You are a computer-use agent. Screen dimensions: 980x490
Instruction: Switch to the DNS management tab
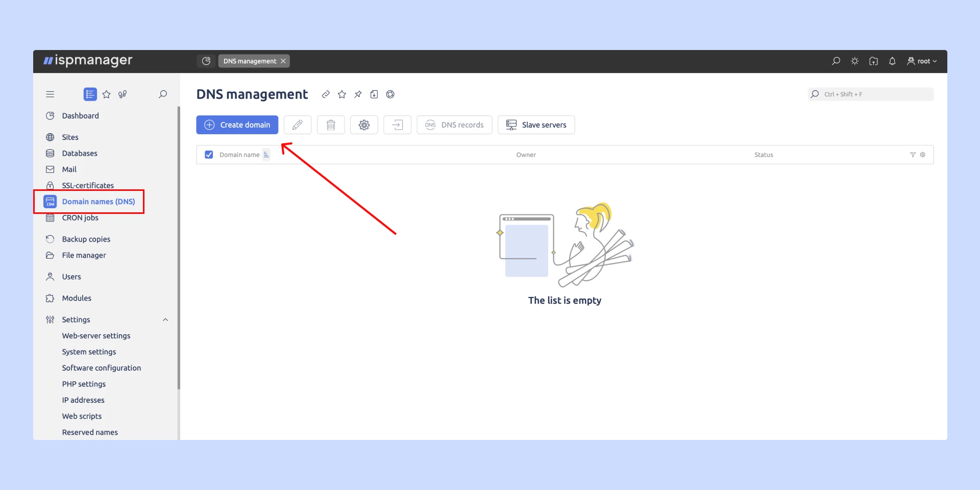click(250, 61)
